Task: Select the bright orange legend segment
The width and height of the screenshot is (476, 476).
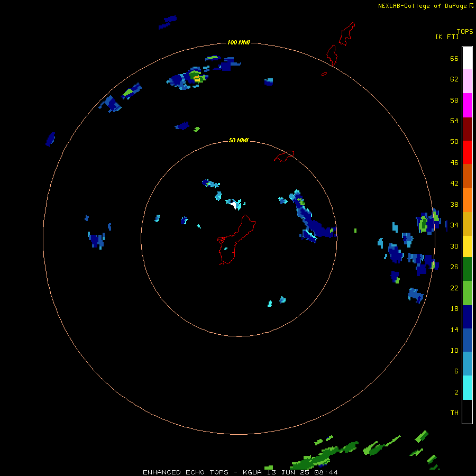Action: click(x=467, y=200)
